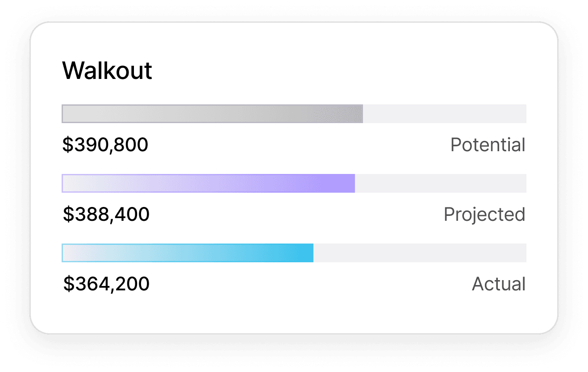This screenshot has height=372, width=588.
Task: Click the empty track of the Actual bar
Action: click(420, 253)
